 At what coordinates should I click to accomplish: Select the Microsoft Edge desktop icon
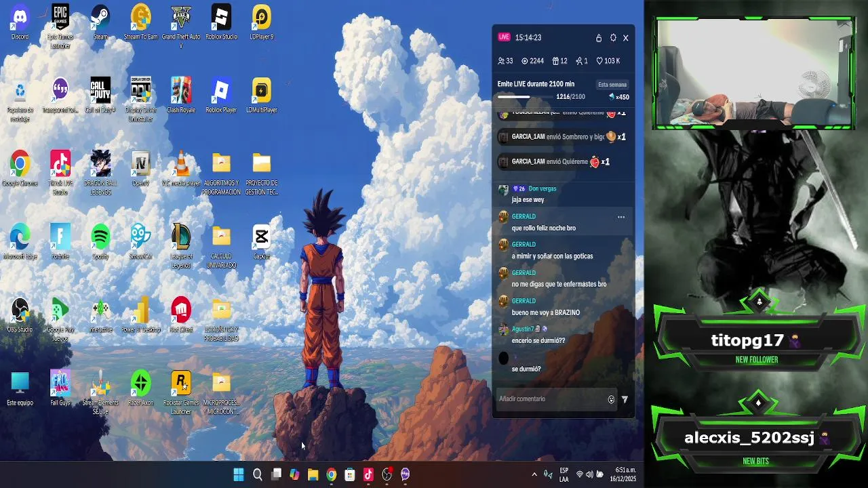click(x=20, y=242)
